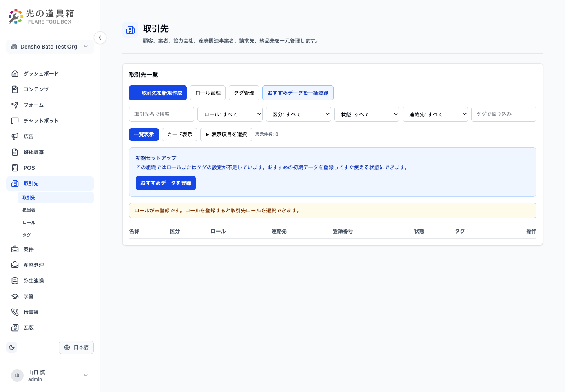Click the コンテンツ document icon

click(x=15, y=89)
